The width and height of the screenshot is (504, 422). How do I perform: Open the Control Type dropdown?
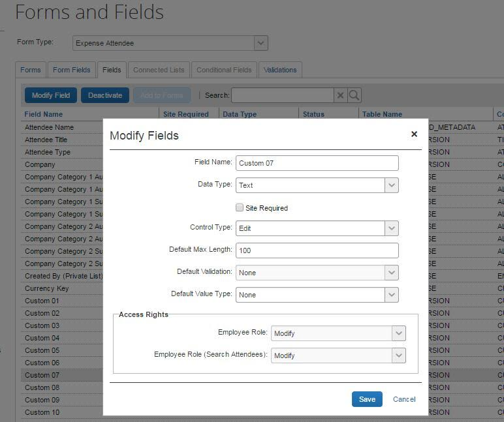point(391,228)
